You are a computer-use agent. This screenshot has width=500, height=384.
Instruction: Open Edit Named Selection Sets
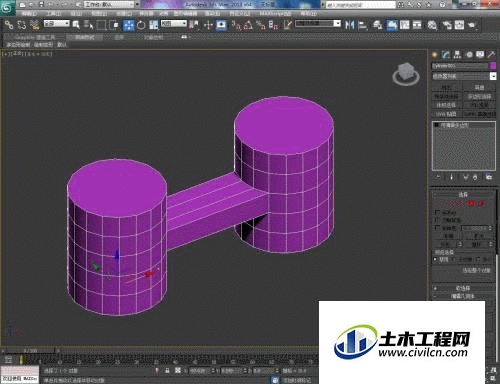tap(287, 25)
